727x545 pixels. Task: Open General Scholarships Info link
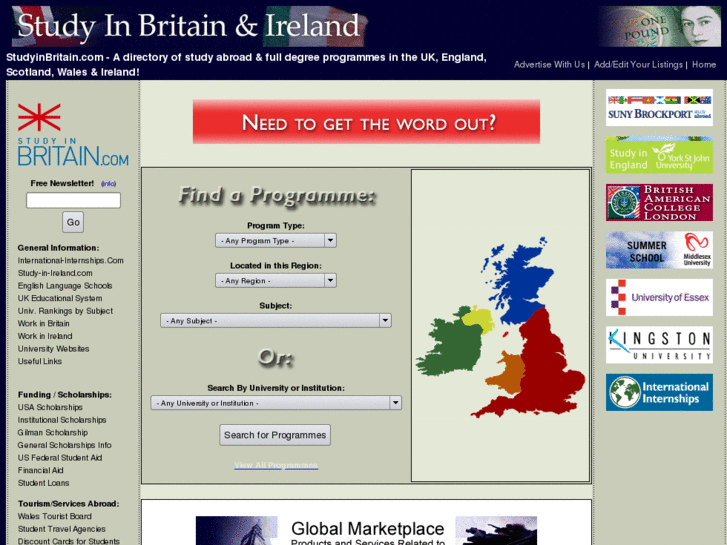(64, 445)
